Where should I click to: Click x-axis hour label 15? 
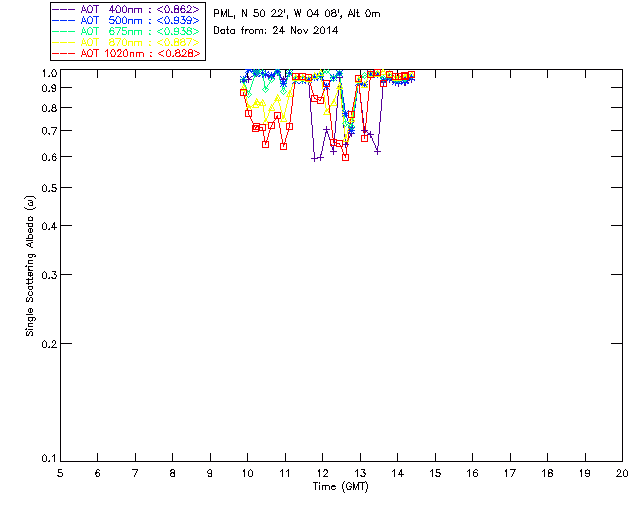coord(435,473)
